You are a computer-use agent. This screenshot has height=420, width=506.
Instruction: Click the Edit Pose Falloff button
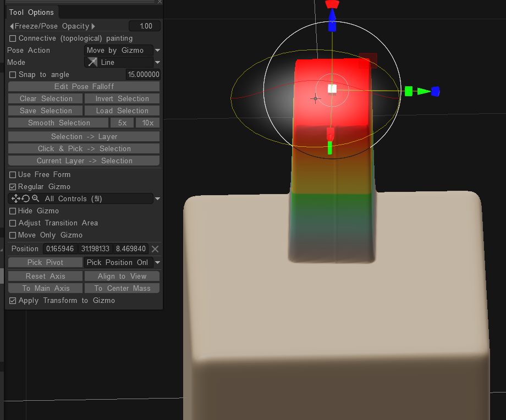[84, 87]
